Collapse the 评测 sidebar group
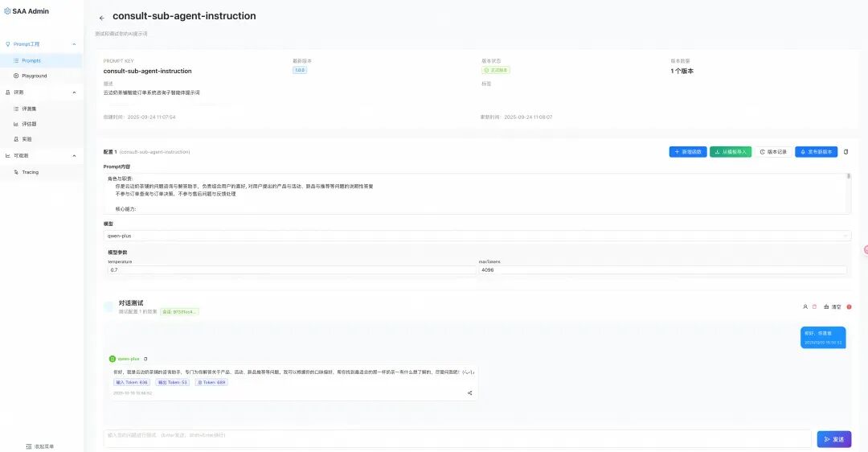868x452 pixels. (x=74, y=92)
